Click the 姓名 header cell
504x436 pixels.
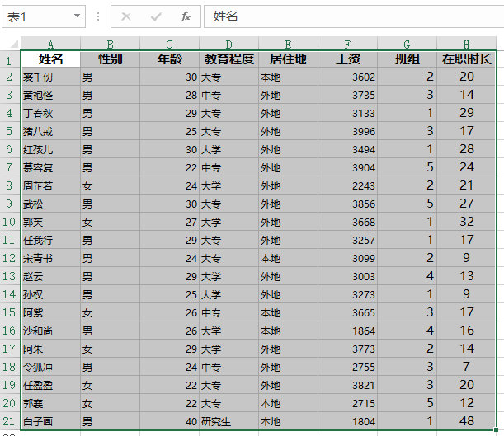pyautogui.click(x=50, y=59)
